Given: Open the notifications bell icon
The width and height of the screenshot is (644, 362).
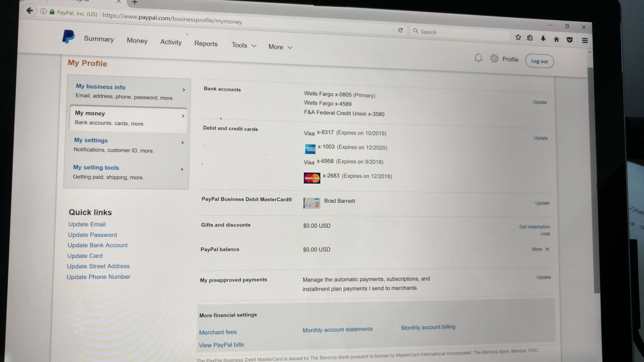Looking at the screenshot, I should coord(478,58).
